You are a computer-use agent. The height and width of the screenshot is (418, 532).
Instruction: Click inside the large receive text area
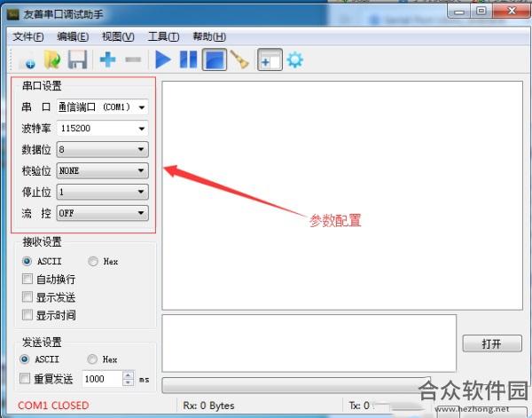click(x=342, y=195)
